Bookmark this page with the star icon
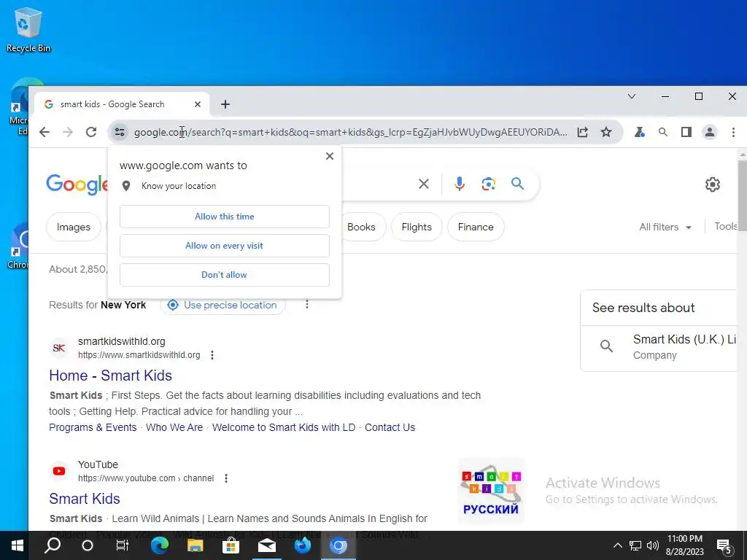The height and width of the screenshot is (560, 747). point(606,132)
